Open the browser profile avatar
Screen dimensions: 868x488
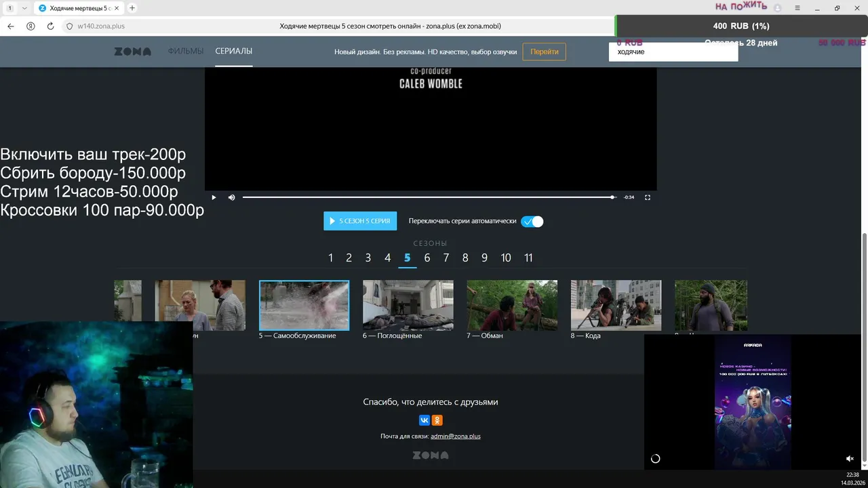(778, 8)
